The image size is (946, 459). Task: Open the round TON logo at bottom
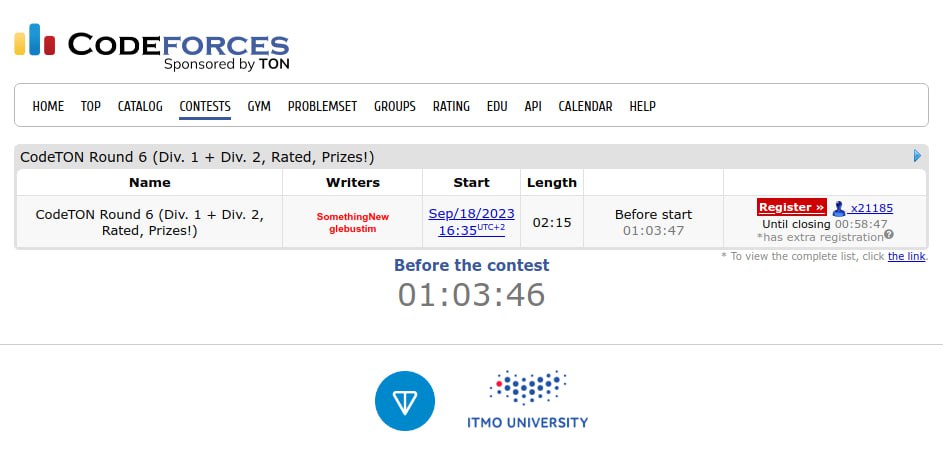pyautogui.click(x=405, y=401)
